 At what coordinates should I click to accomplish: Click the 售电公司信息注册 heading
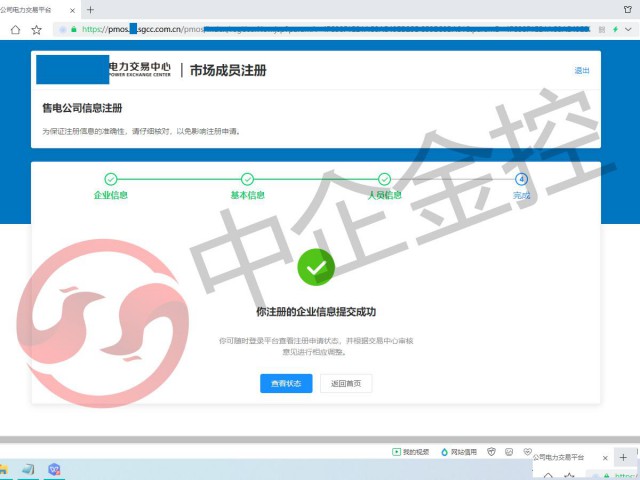pos(82,108)
